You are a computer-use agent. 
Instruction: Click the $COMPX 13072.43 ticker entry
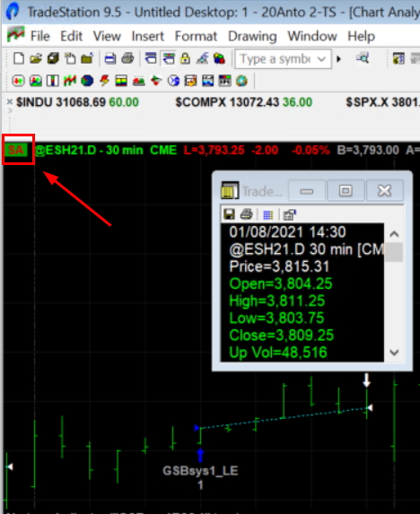243,102
